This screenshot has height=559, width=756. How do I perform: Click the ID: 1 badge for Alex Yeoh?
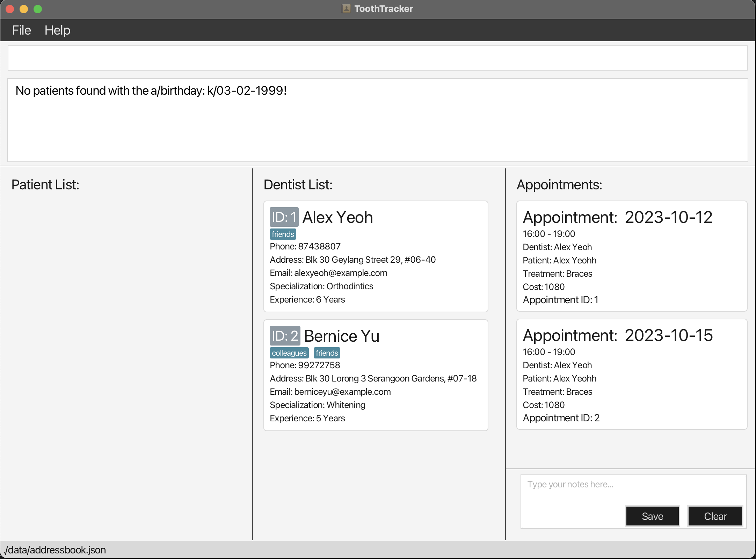point(284,217)
